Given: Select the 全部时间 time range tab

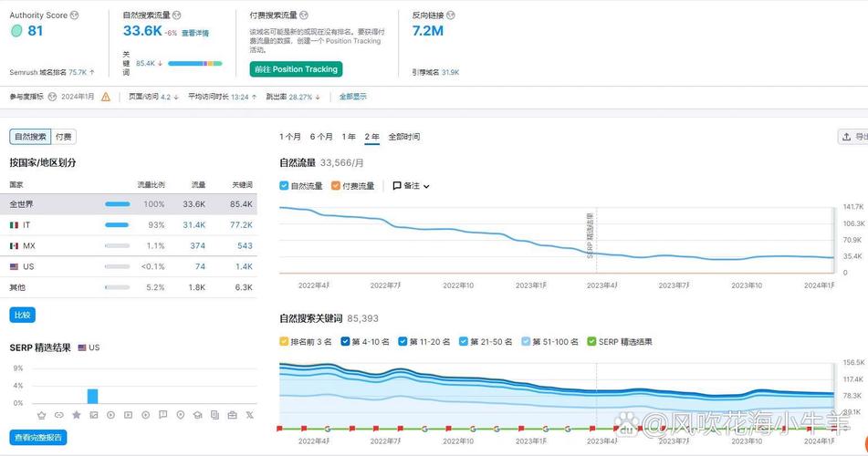Looking at the screenshot, I should tap(404, 137).
